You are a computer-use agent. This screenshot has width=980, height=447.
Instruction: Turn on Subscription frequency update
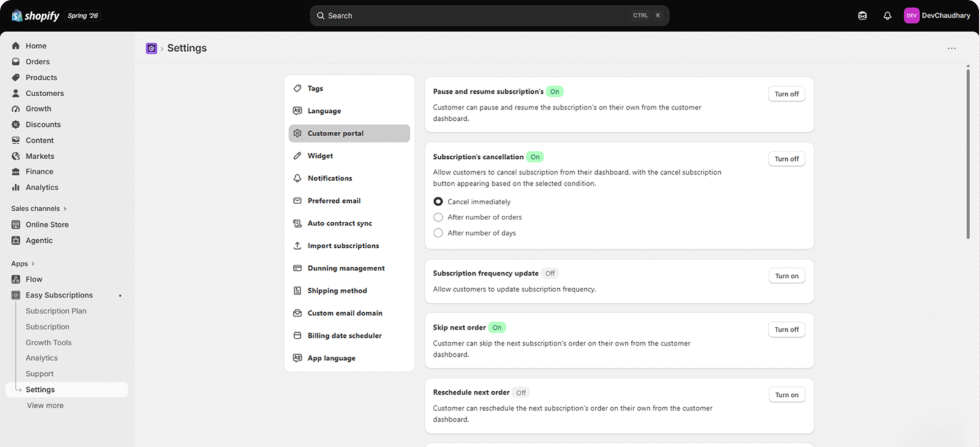click(x=786, y=276)
